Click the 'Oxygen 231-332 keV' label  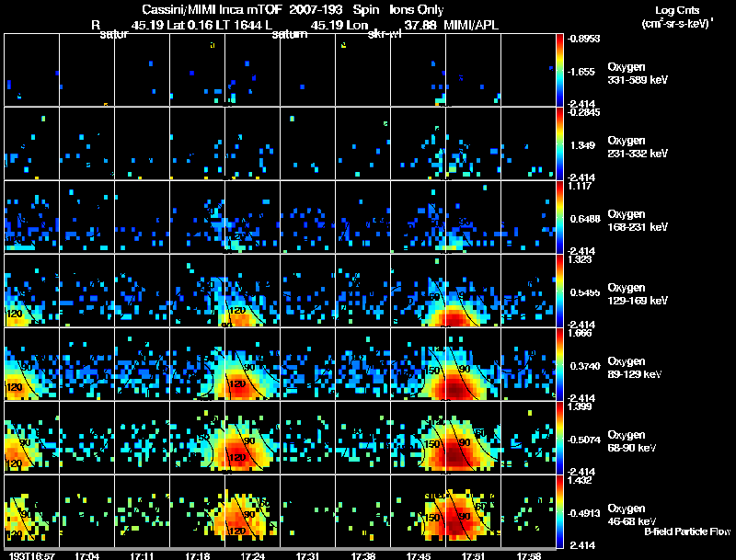tap(638, 147)
